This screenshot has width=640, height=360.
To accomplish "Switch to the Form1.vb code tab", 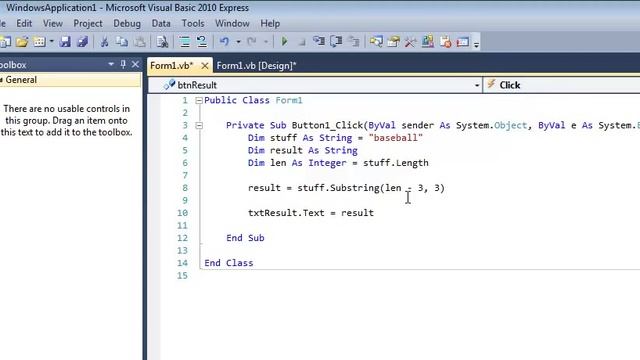I will [172, 66].
